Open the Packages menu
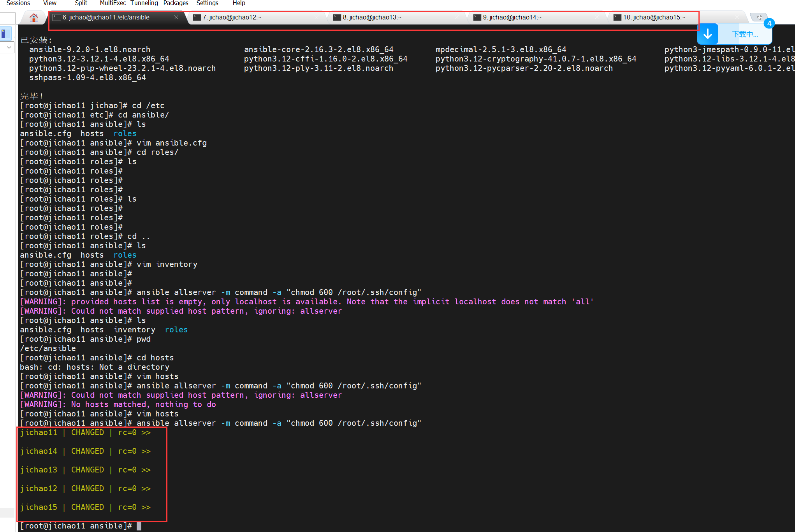The image size is (795, 532). pyautogui.click(x=176, y=3)
